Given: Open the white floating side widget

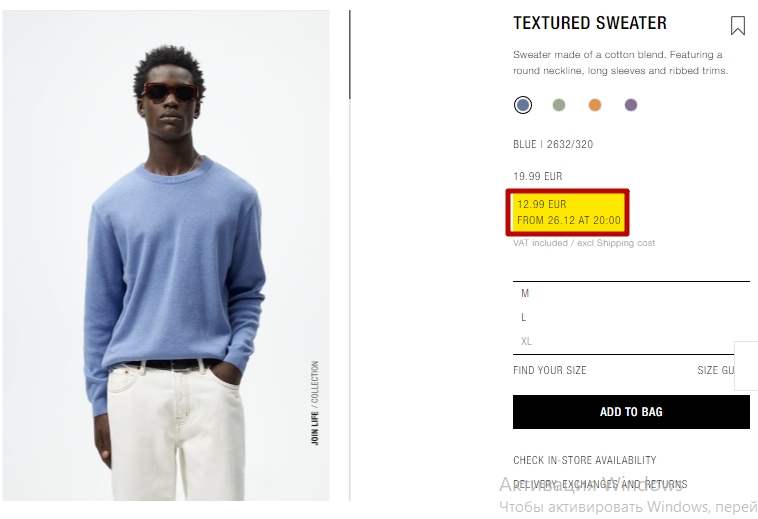Looking at the screenshot, I should coord(746,366).
